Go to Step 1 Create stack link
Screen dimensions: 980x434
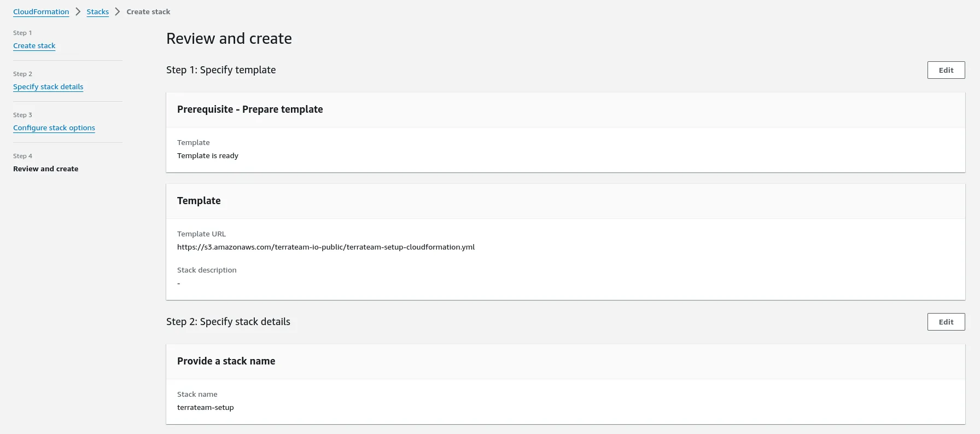click(34, 46)
